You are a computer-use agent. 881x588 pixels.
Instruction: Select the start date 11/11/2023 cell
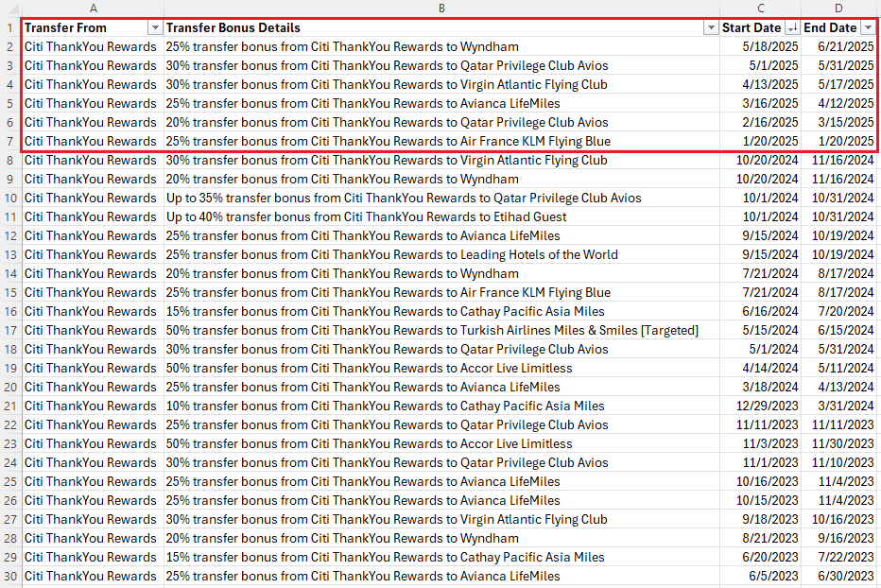coord(761,425)
